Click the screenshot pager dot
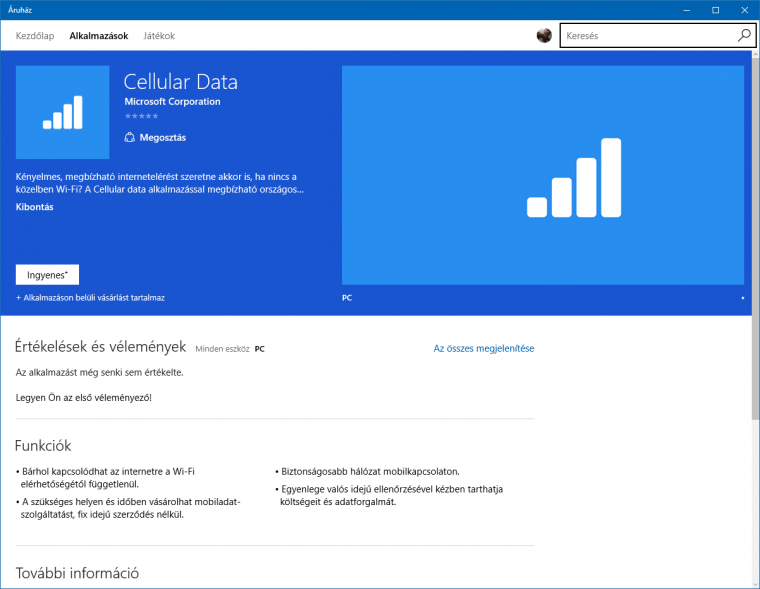Viewport: 760px width, 589px height. click(x=743, y=298)
